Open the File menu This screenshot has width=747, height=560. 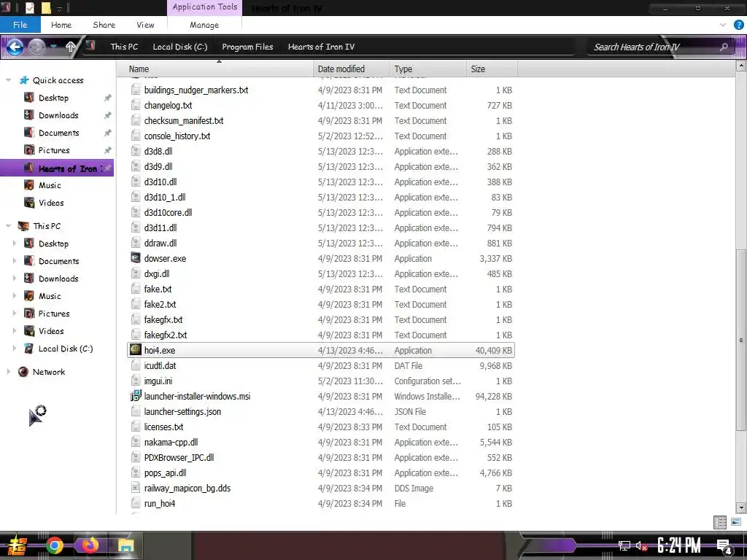(x=20, y=25)
